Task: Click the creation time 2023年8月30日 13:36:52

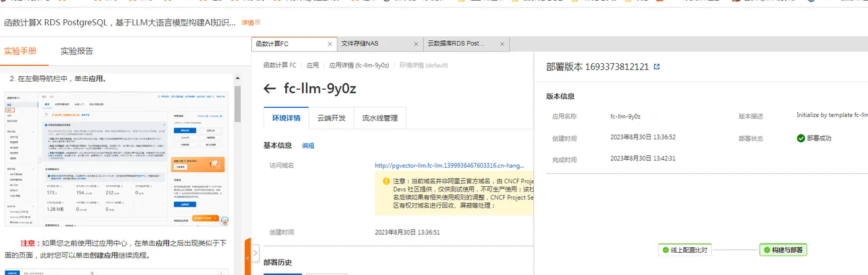Action: (x=643, y=137)
